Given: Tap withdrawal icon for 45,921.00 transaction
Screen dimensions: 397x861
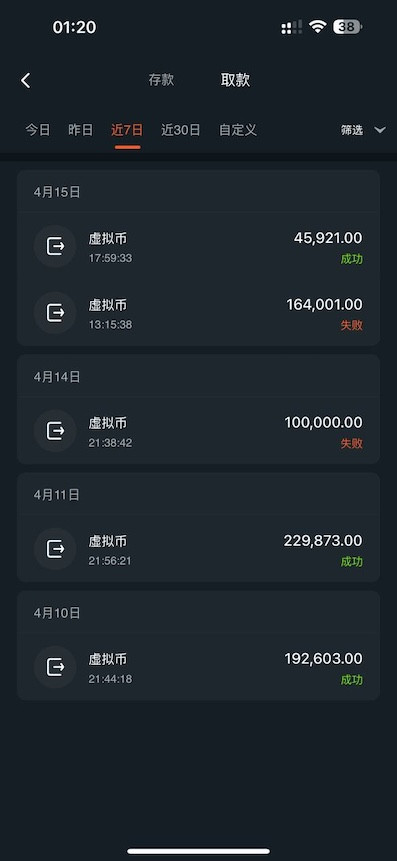Looking at the screenshot, I should coord(55,247).
